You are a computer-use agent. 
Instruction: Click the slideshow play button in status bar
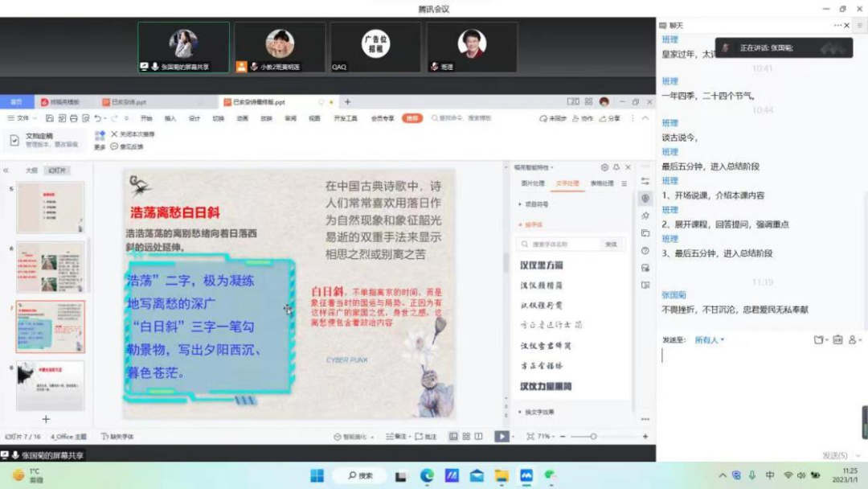(502, 436)
